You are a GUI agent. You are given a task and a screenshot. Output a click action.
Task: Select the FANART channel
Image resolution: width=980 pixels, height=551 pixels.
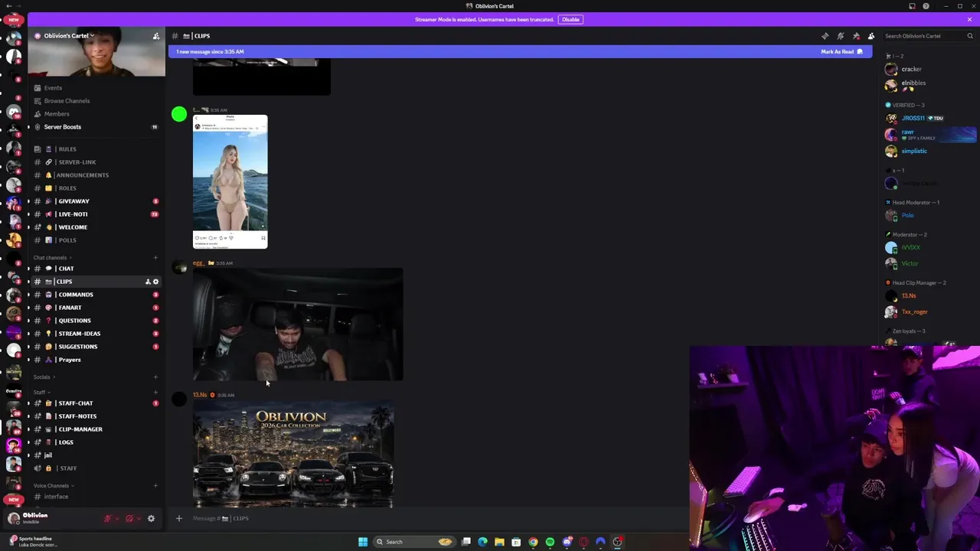click(x=96, y=308)
